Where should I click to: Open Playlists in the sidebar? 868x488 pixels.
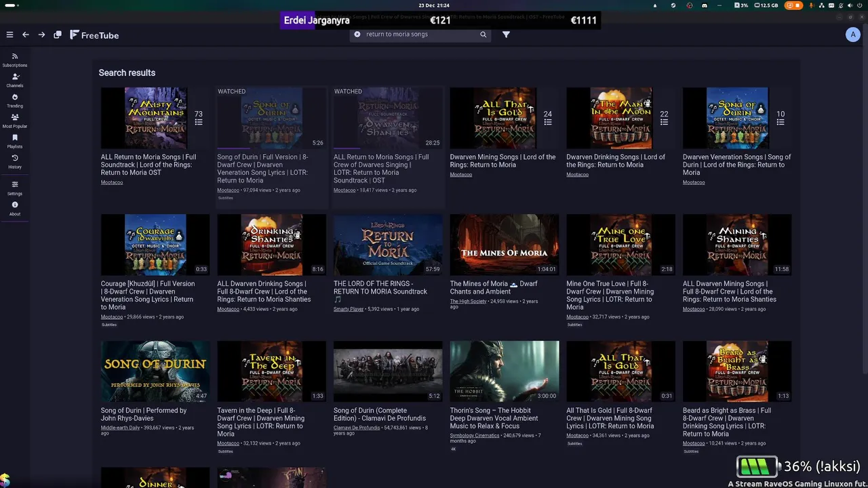click(x=15, y=141)
